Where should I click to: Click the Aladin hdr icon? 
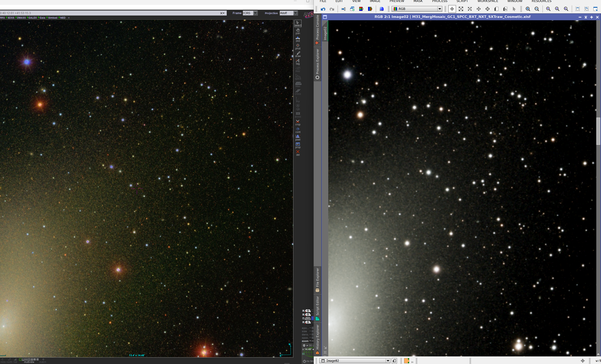pos(15,360)
